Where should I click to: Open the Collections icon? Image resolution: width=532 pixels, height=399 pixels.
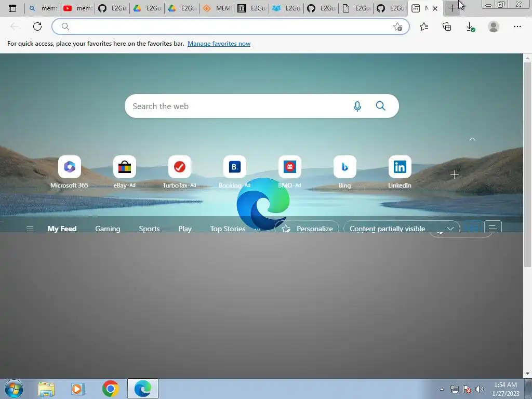[x=447, y=26]
